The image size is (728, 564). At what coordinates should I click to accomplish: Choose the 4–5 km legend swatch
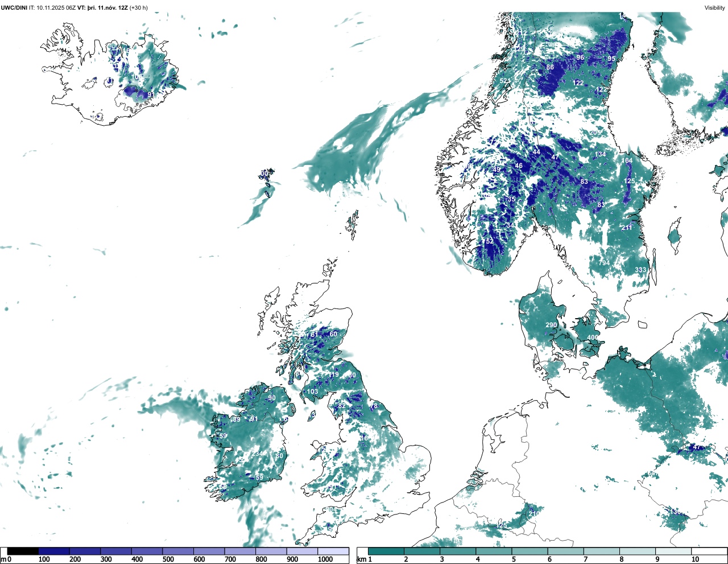494,551
